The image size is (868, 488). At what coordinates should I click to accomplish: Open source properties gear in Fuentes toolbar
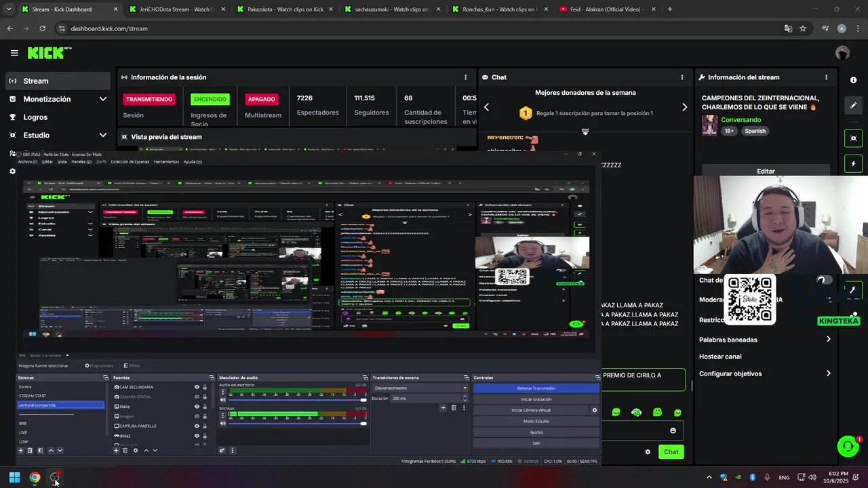click(136, 450)
